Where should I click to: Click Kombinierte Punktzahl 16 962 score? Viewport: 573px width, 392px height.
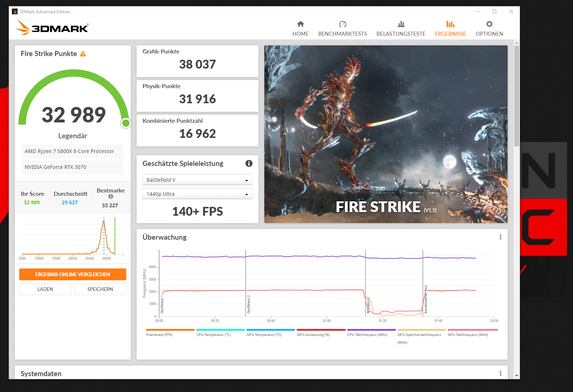(198, 134)
